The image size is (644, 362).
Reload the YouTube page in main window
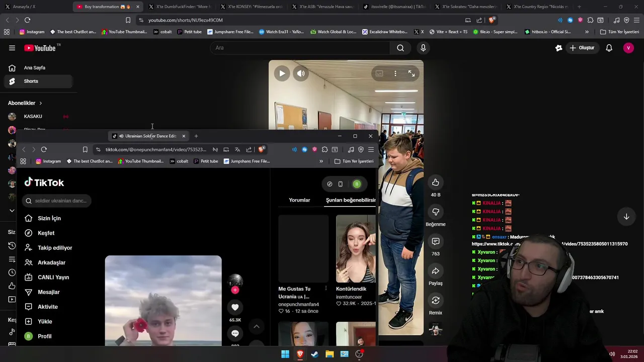(27, 20)
